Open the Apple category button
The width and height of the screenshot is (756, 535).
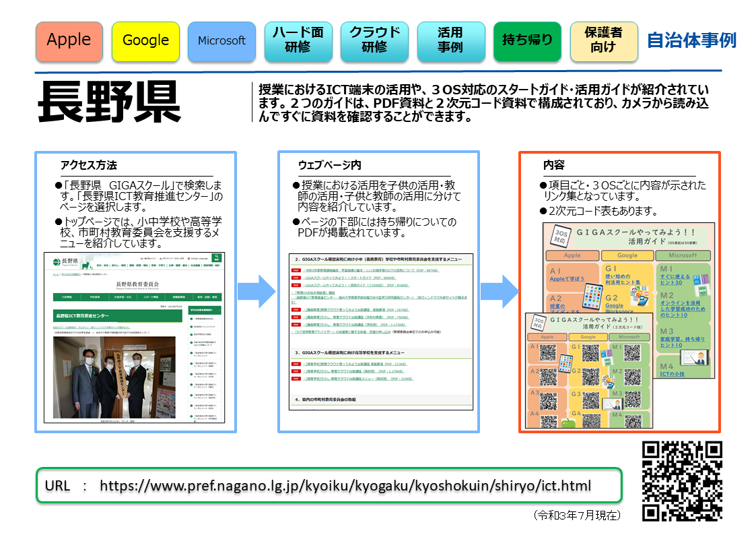pyautogui.click(x=69, y=42)
